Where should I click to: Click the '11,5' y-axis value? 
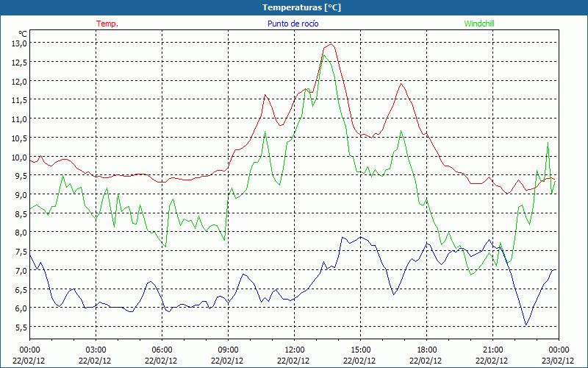click(x=20, y=100)
